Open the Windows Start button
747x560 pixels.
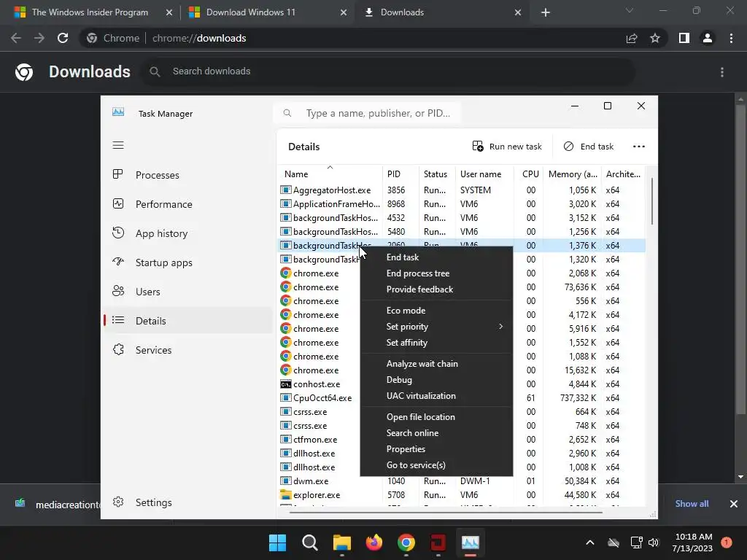(x=277, y=542)
